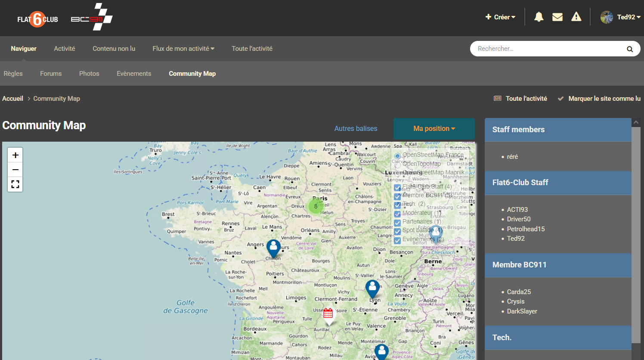Screen dimensions: 644x360
Task: Select the OpenTopoMap base layer
Action: [x=398, y=164]
